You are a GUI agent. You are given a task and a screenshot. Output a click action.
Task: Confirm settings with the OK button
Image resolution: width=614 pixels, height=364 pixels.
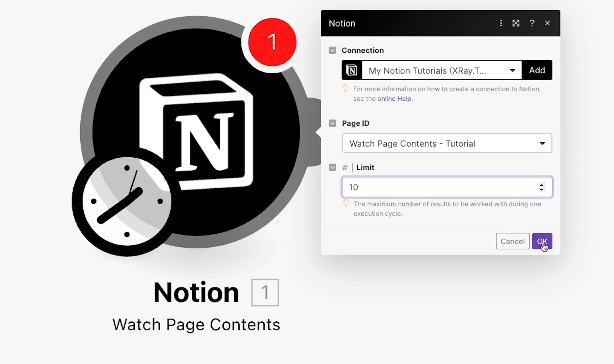(542, 241)
